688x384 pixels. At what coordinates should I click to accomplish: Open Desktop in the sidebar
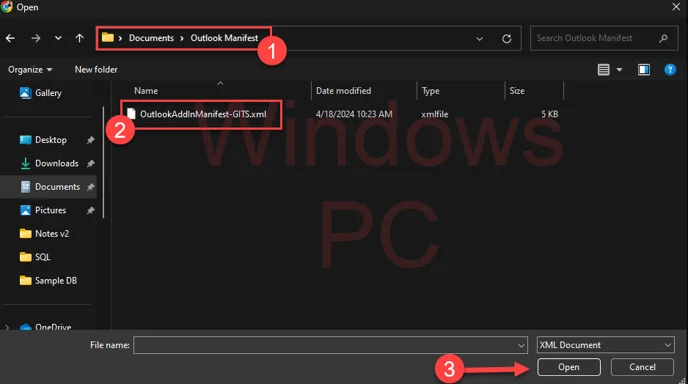tap(43, 140)
